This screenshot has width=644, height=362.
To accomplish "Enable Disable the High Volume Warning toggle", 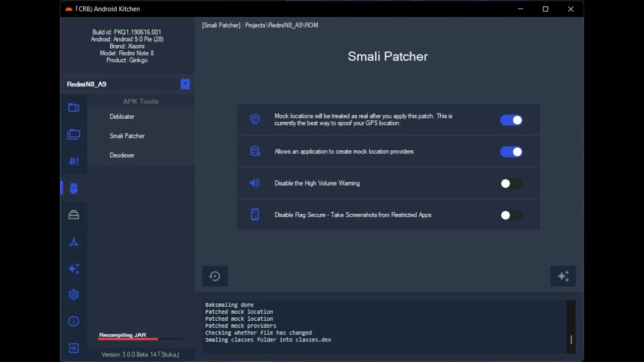I will click(511, 184).
